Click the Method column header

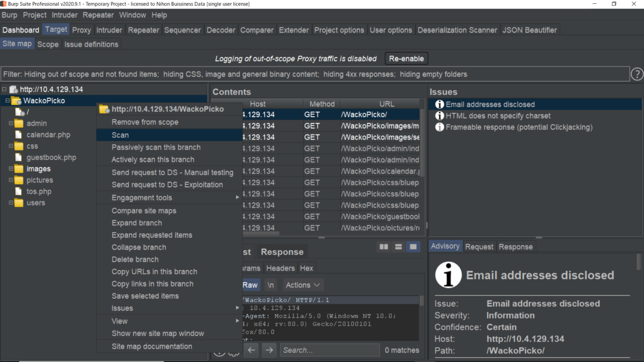coord(322,104)
